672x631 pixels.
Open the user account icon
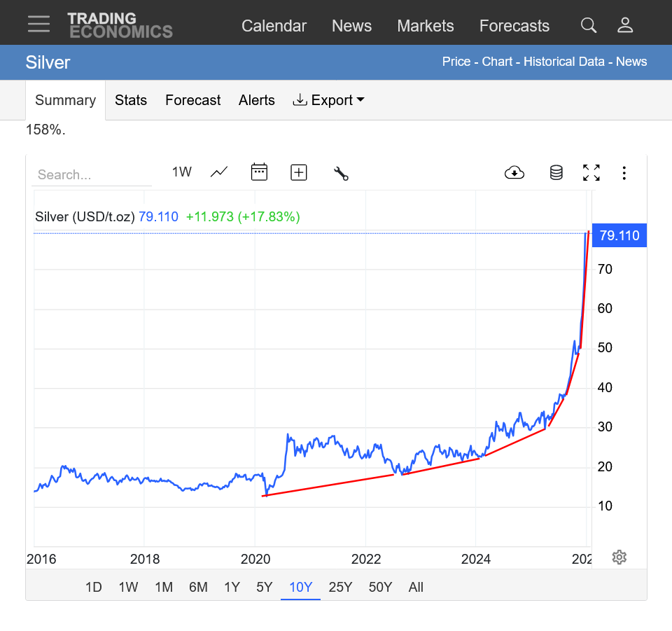pyautogui.click(x=625, y=26)
